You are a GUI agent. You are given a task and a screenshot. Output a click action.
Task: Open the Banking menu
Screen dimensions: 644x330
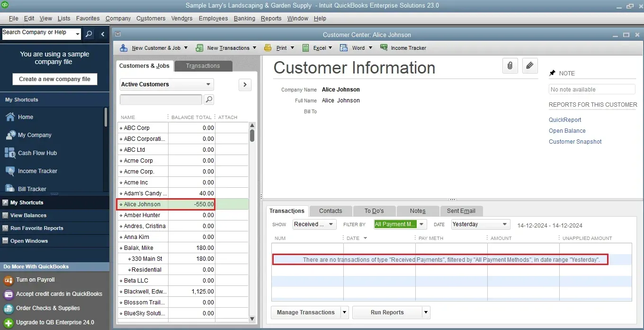[244, 18]
